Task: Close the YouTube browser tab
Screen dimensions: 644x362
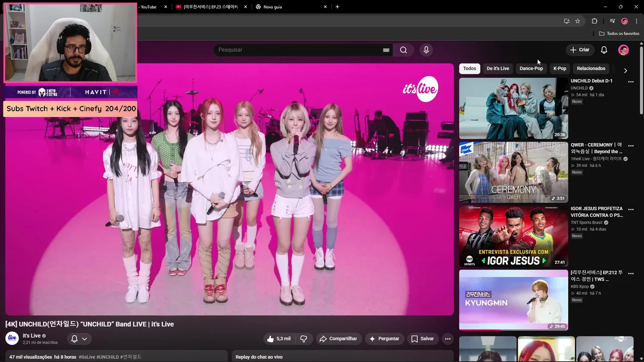Action: (166, 7)
